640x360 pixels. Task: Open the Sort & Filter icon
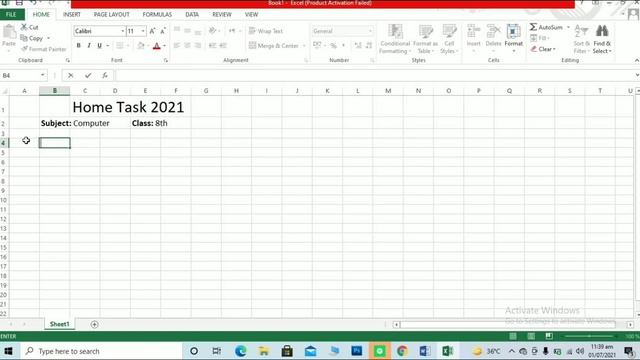pyautogui.click(x=581, y=32)
